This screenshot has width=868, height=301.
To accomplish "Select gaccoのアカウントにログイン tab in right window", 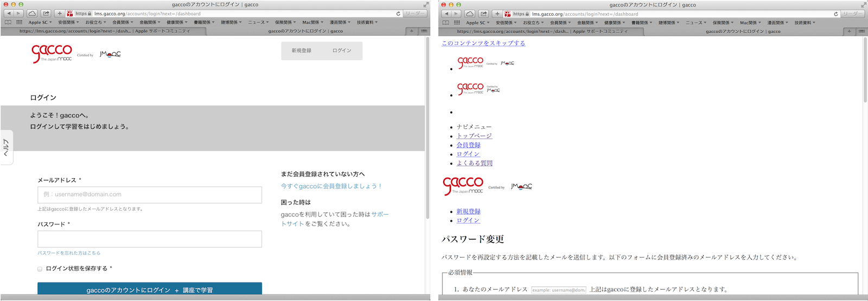I will pyautogui.click(x=743, y=32).
